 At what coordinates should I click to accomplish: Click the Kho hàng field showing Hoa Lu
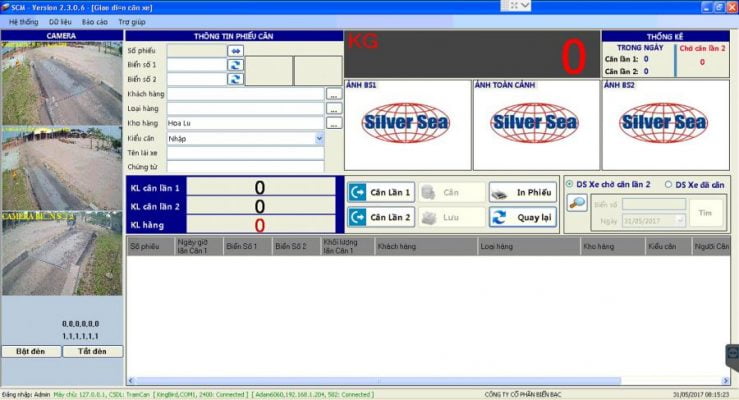[246, 123]
